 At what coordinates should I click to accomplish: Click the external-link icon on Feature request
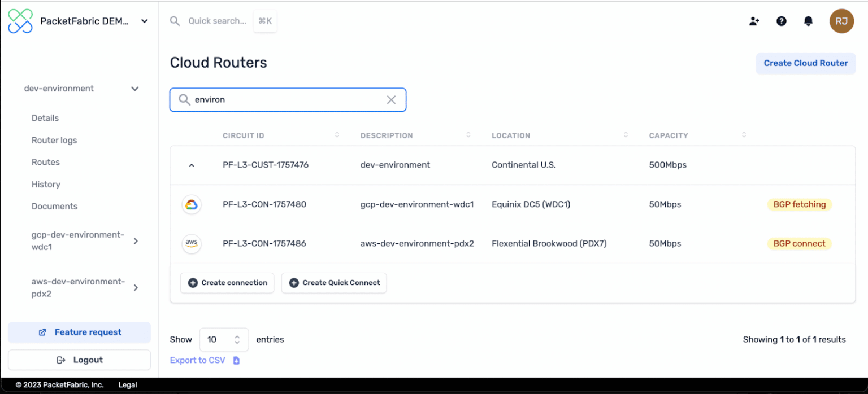42,332
